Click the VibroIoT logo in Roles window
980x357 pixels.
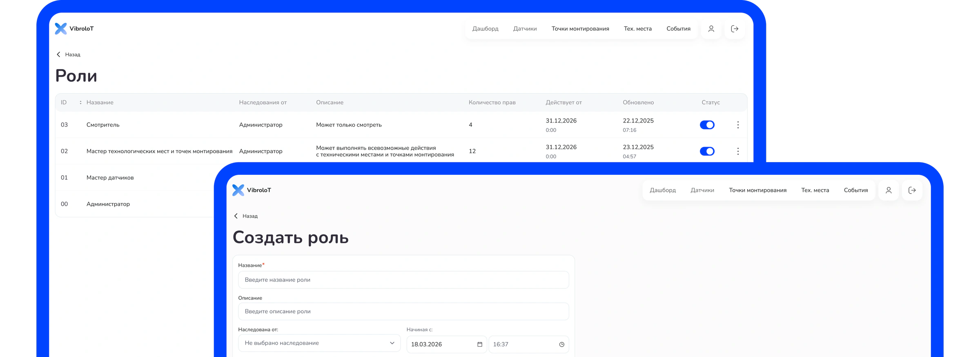74,29
